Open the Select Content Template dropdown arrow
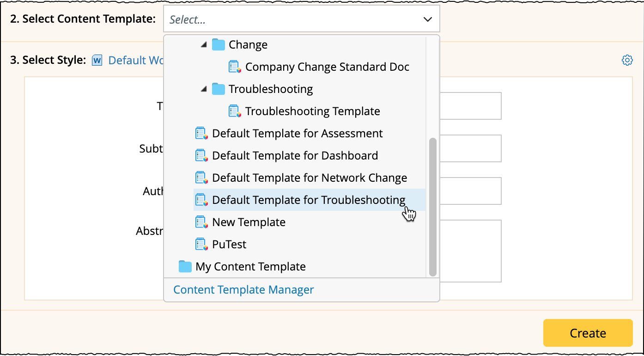644x356 pixels. click(427, 19)
